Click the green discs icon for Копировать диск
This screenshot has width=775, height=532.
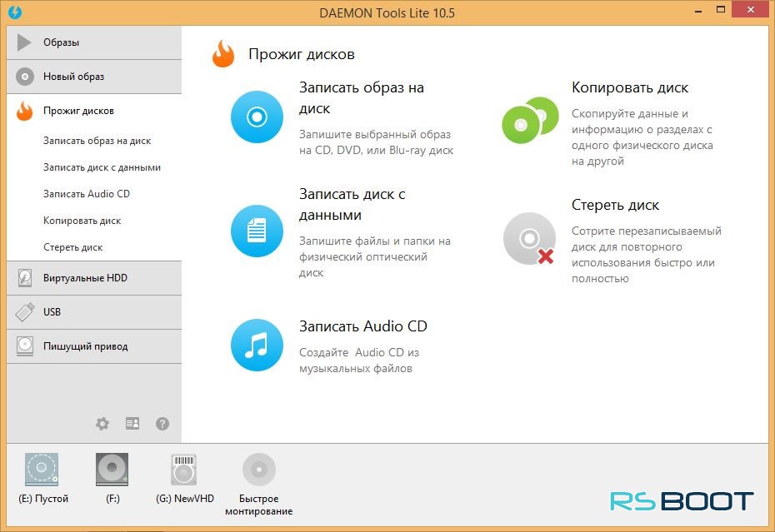point(530,120)
